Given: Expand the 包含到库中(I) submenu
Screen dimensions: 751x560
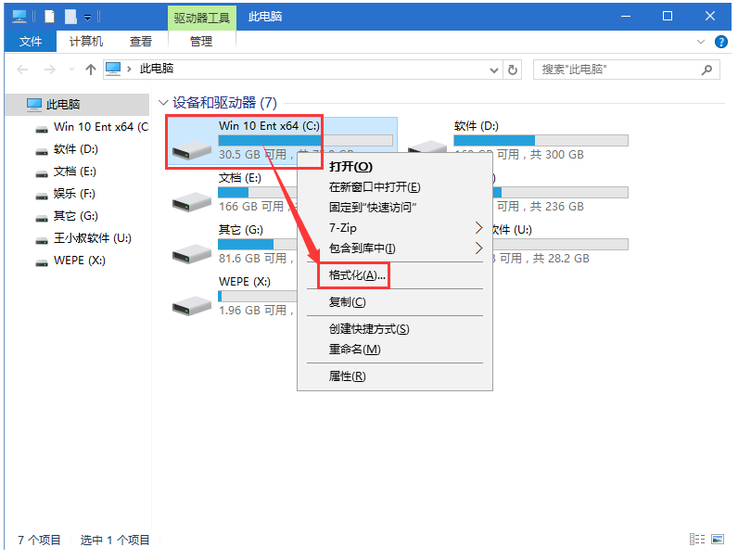Looking at the screenshot, I should point(395,248).
